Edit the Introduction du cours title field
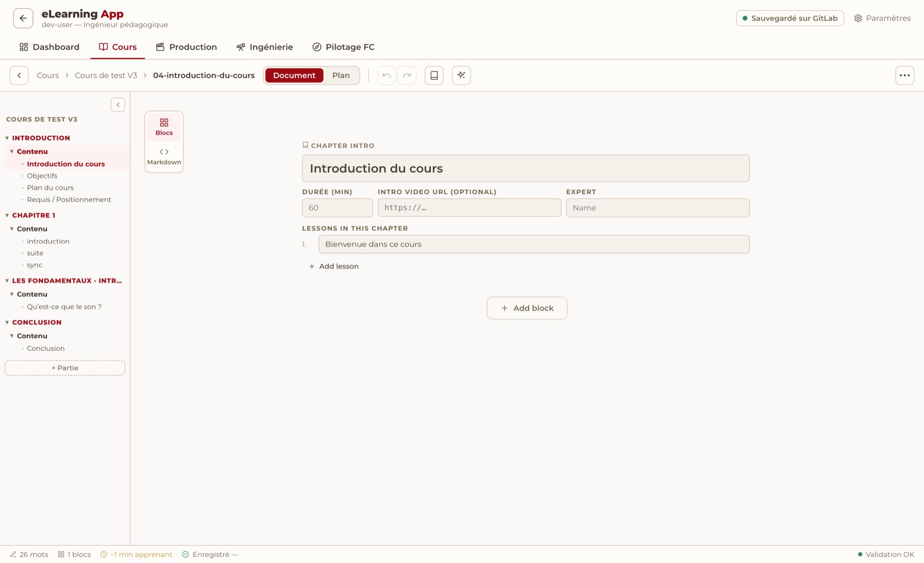Screen dimensions: 924x563 [526, 168]
